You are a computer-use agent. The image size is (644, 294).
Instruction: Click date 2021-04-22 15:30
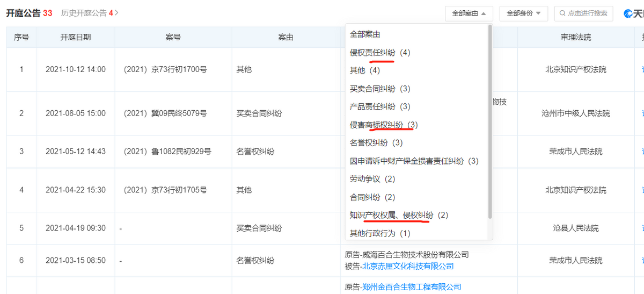[76, 190]
